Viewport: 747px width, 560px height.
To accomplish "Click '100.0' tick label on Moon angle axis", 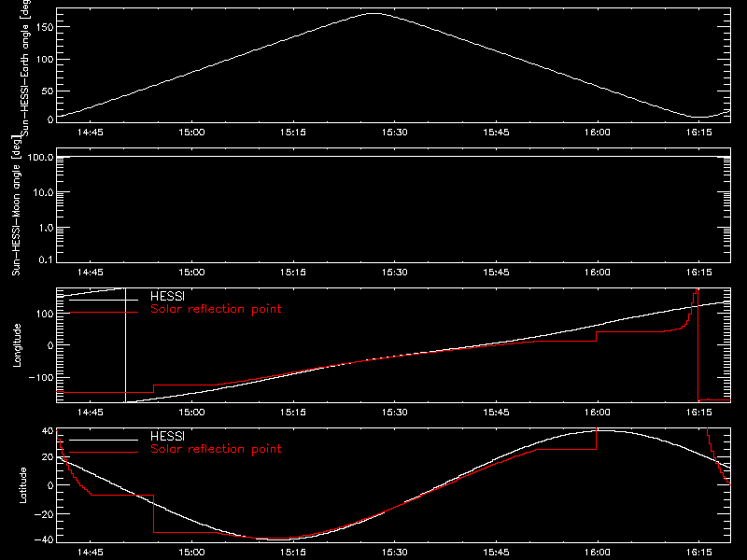I will 41,157.
